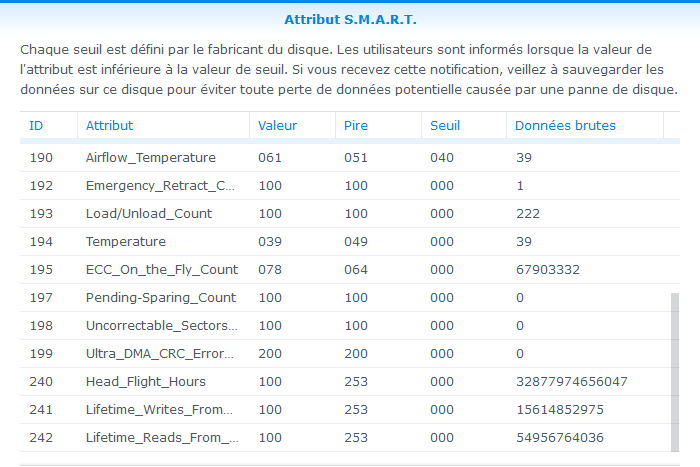700x467 pixels.
Task: Select the Airflow_Temperature row
Action: point(350,158)
